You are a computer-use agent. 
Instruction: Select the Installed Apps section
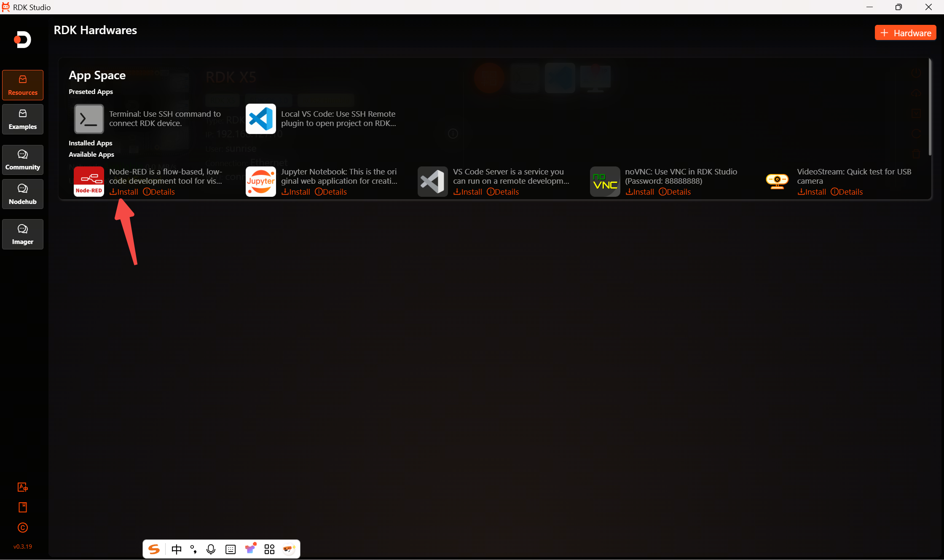90,143
